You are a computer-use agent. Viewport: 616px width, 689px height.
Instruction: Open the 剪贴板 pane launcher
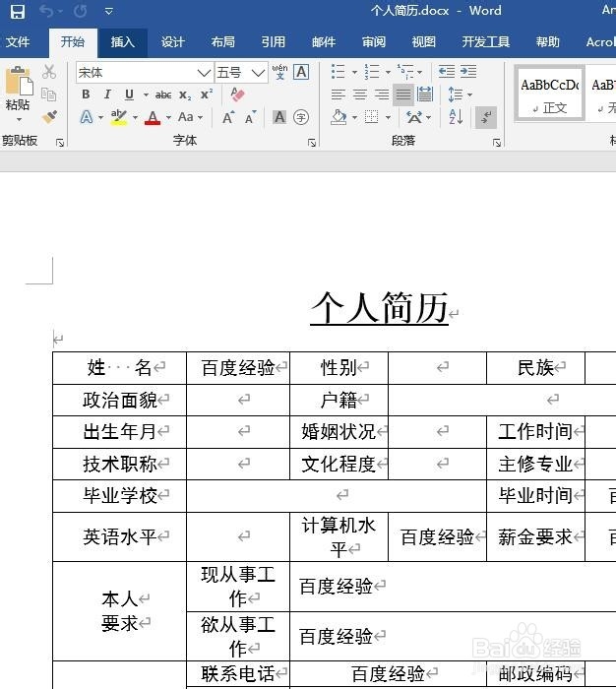(x=60, y=143)
